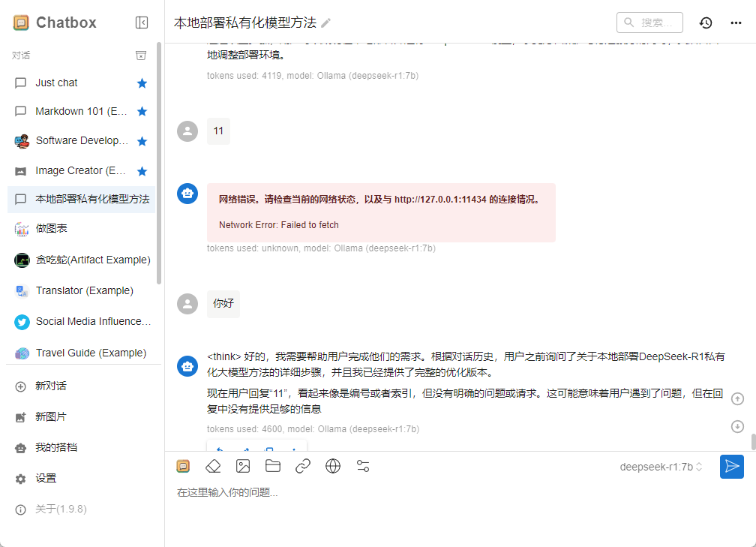This screenshot has width=756, height=547.
Task: Click the clear conversations list icon
Action: [x=141, y=56]
